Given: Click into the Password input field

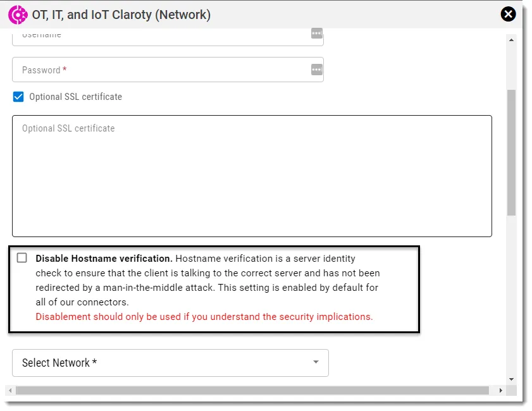Looking at the screenshot, I should [168, 70].
